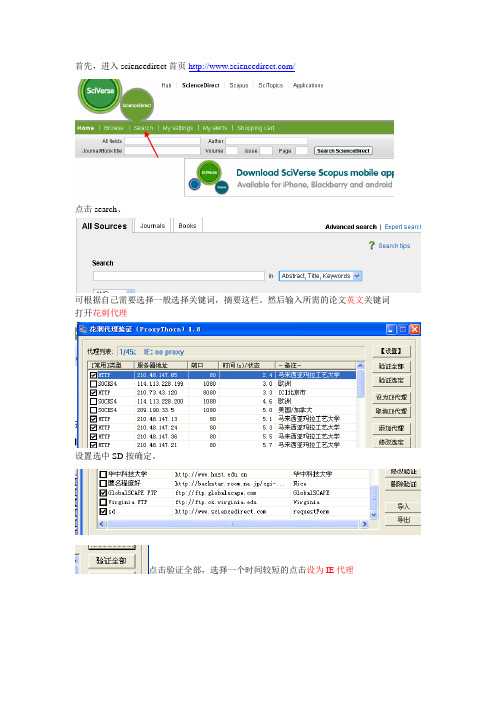This screenshot has width=496, height=702.
Task: Switch to the Journals tab
Action: 152,226
